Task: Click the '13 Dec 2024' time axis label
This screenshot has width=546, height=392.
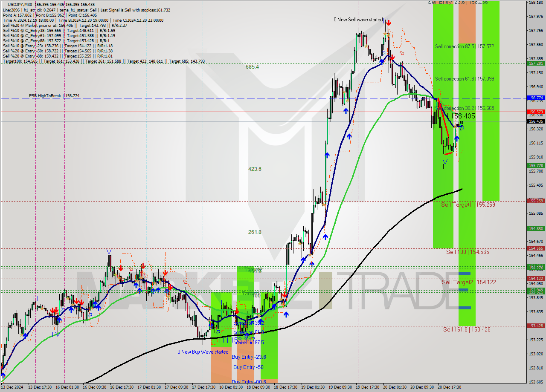Action: 12,387
